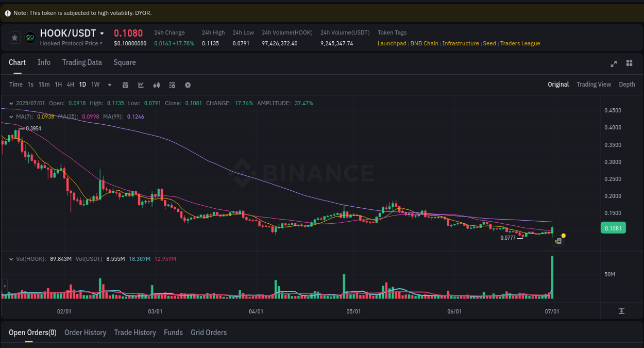Select the 0.1081 price tag on axis

tap(613, 227)
